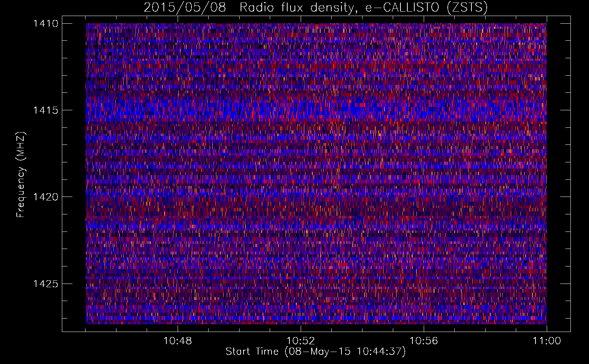Click the 1415 frequency axis label
Screen dimensions: 589x364
coord(46,110)
